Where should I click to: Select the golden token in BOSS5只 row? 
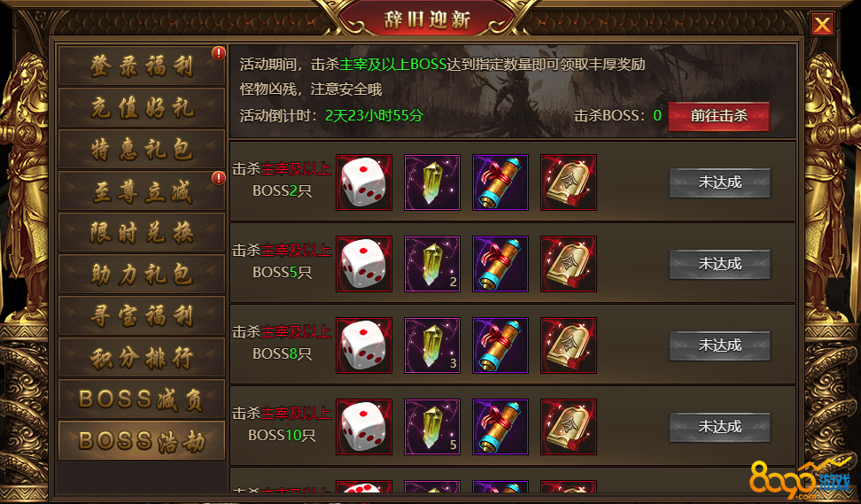(x=569, y=264)
